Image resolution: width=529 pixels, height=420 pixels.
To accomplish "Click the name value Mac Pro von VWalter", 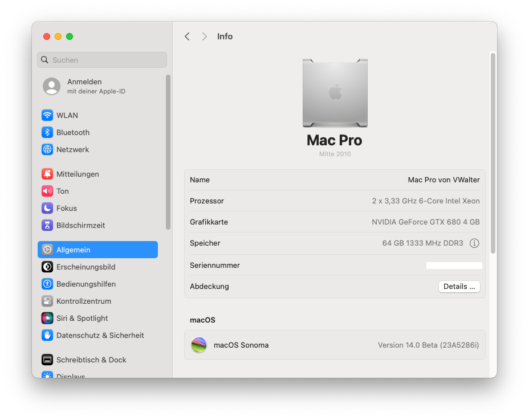I will [443, 180].
